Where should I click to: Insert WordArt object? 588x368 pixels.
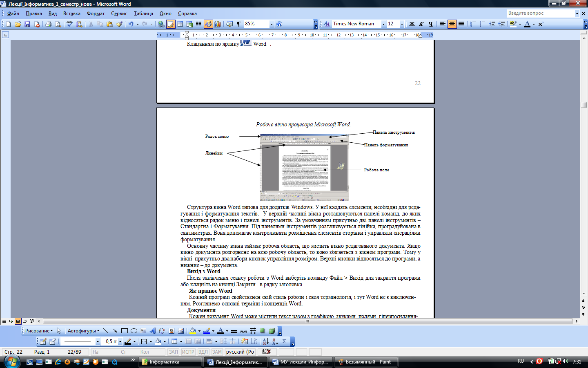click(152, 331)
